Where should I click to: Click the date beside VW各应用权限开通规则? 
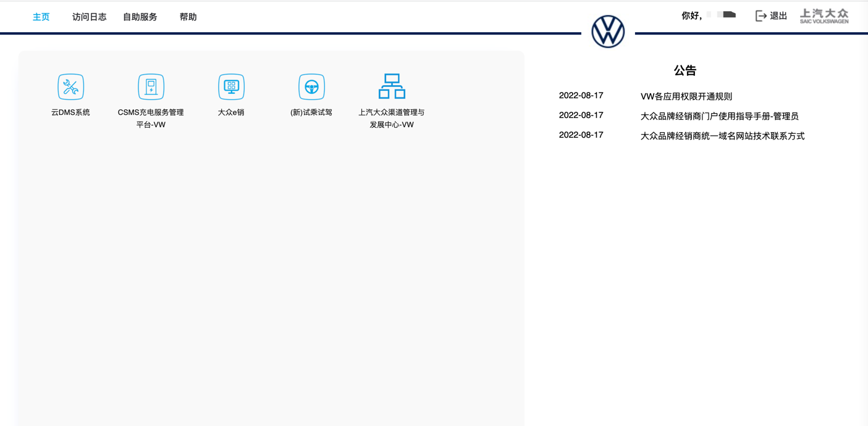pyautogui.click(x=581, y=96)
